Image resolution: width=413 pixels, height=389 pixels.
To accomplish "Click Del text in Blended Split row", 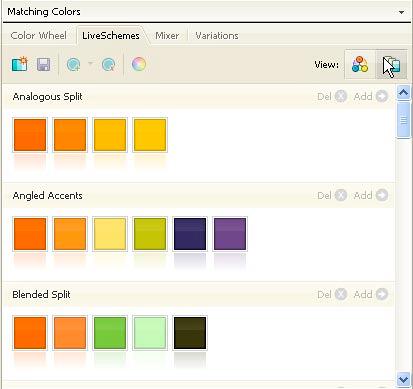I will [x=324, y=295].
